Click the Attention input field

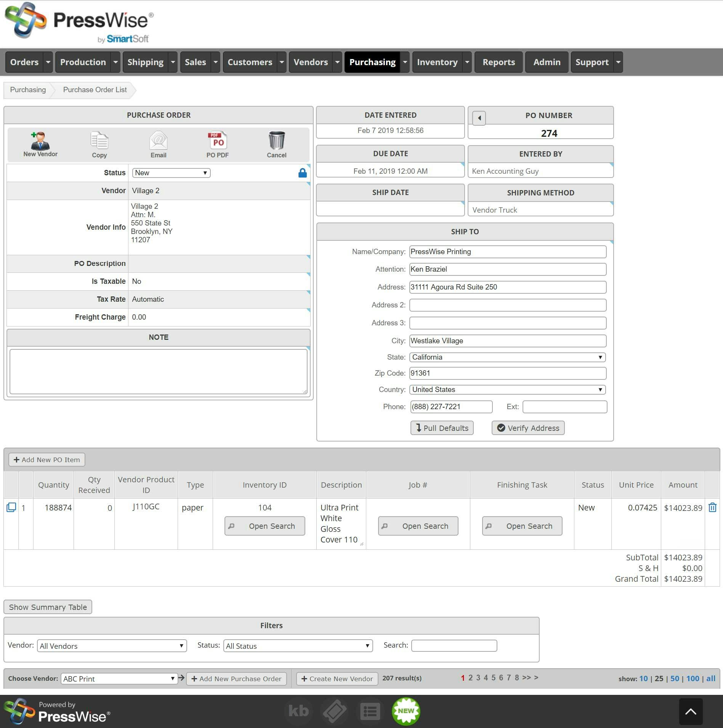tap(508, 269)
